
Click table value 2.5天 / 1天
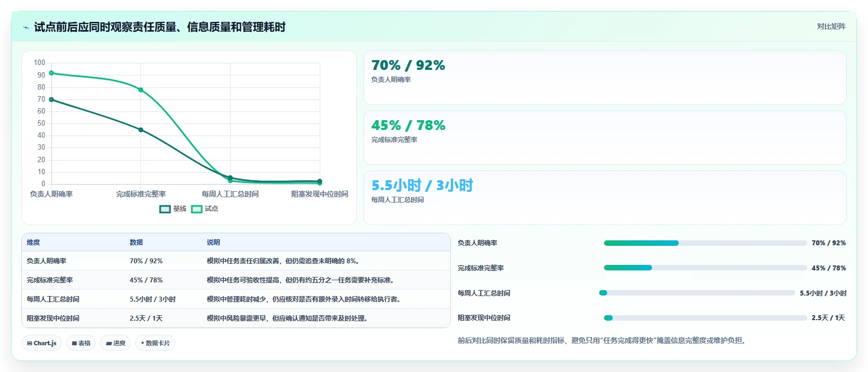pyautogui.click(x=146, y=318)
